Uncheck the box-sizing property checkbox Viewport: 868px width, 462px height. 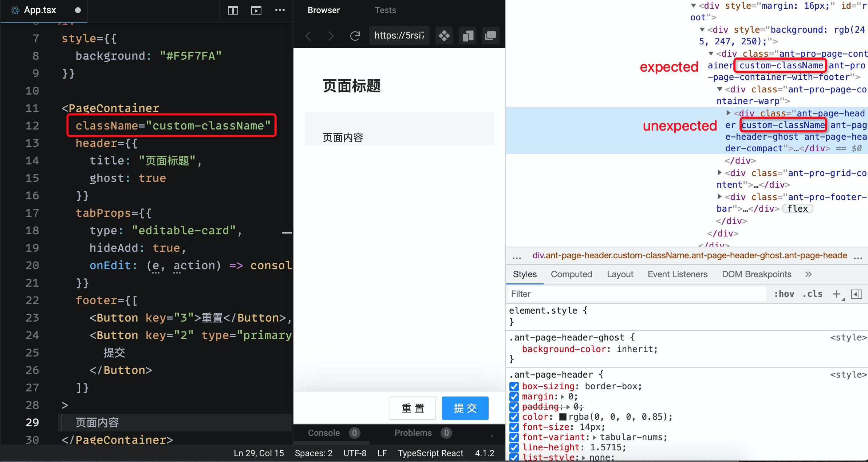[x=514, y=386]
